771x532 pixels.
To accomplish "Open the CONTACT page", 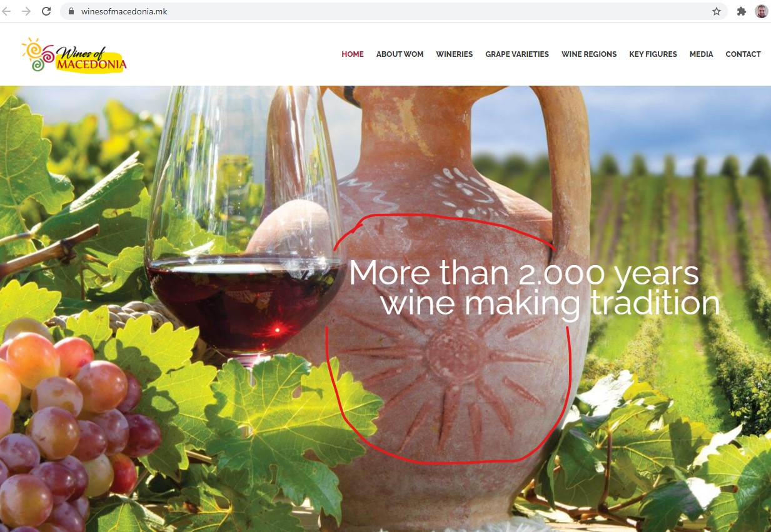I will pyautogui.click(x=743, y=54).
